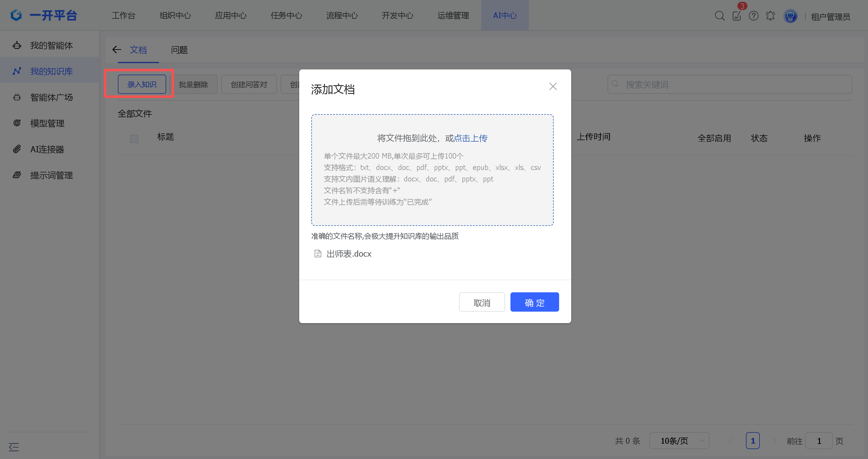Click the help question mark icon

click(x=753, y=16)
